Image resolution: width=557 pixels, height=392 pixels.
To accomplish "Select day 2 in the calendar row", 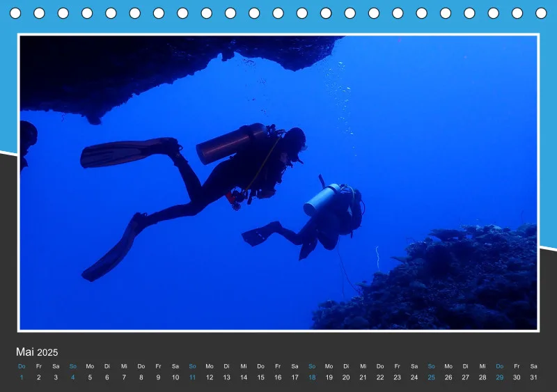I will (x=39, y=377).
